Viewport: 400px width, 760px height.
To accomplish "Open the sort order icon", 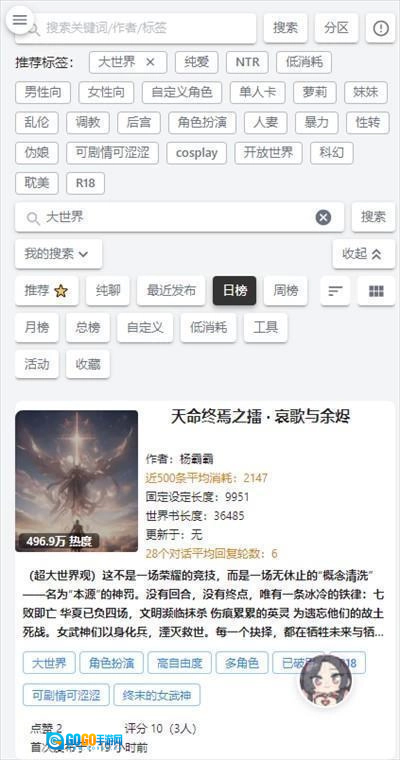I will tap(335, 291).
